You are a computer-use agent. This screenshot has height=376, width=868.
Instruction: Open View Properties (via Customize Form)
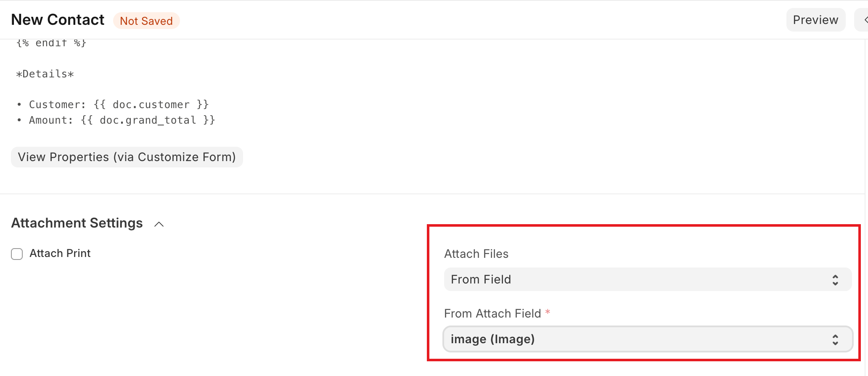pos(127,157)
